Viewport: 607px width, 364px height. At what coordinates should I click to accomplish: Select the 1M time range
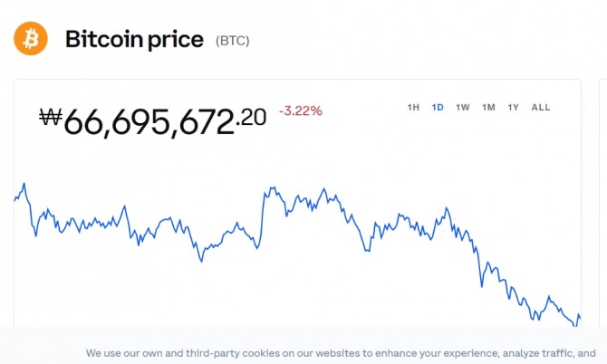[x=488, y=108]
